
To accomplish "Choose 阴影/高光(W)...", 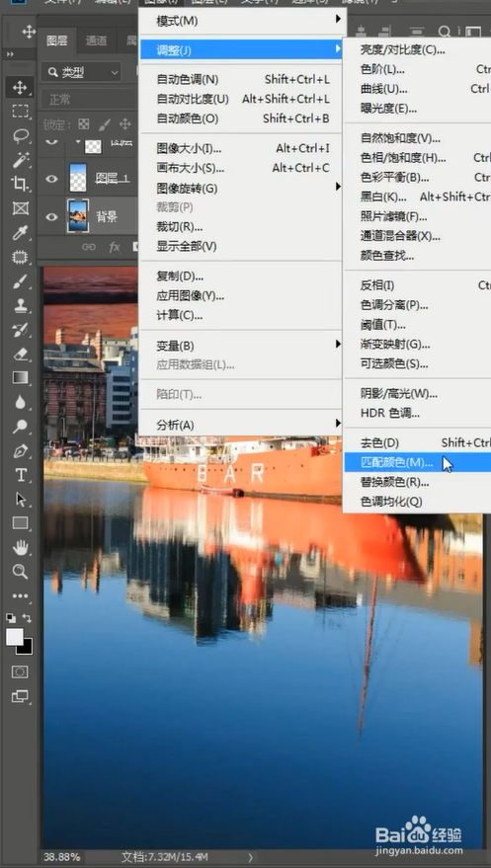I will click(x=417, y=394).
